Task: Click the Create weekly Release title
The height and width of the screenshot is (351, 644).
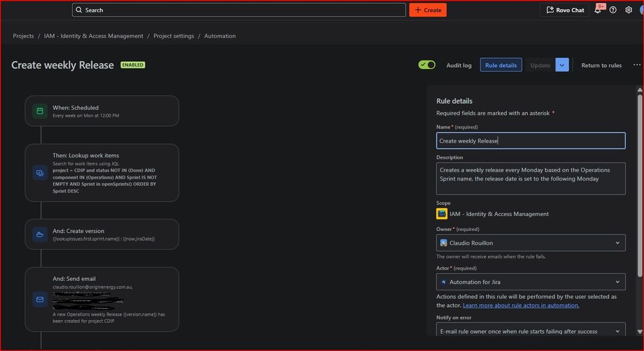Action: point(63,65)
